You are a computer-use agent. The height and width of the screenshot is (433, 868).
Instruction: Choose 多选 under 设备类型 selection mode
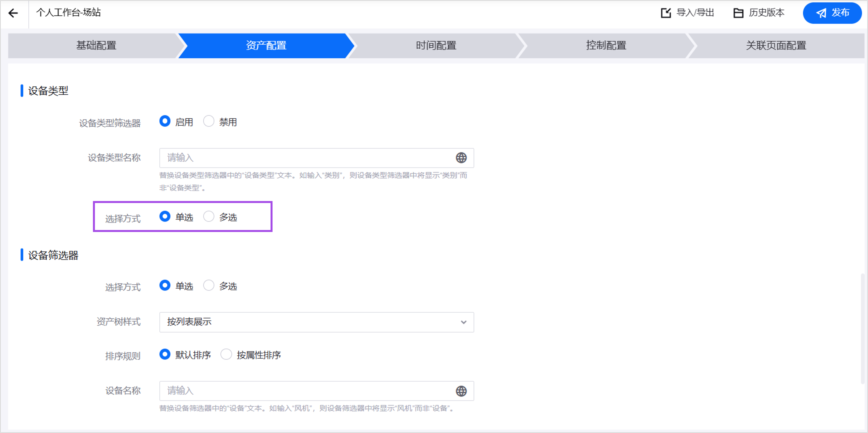pyautogui.click(x=209, y=216)
